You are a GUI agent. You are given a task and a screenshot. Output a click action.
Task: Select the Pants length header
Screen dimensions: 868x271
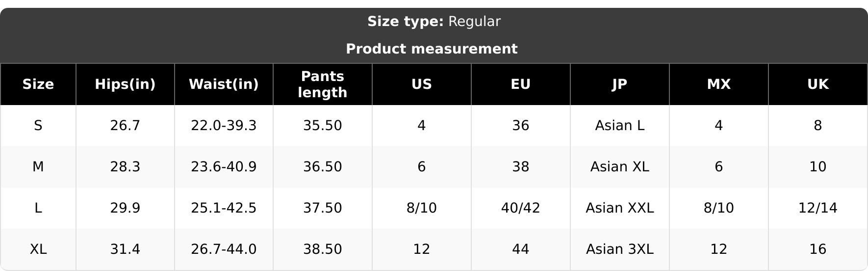323,84
